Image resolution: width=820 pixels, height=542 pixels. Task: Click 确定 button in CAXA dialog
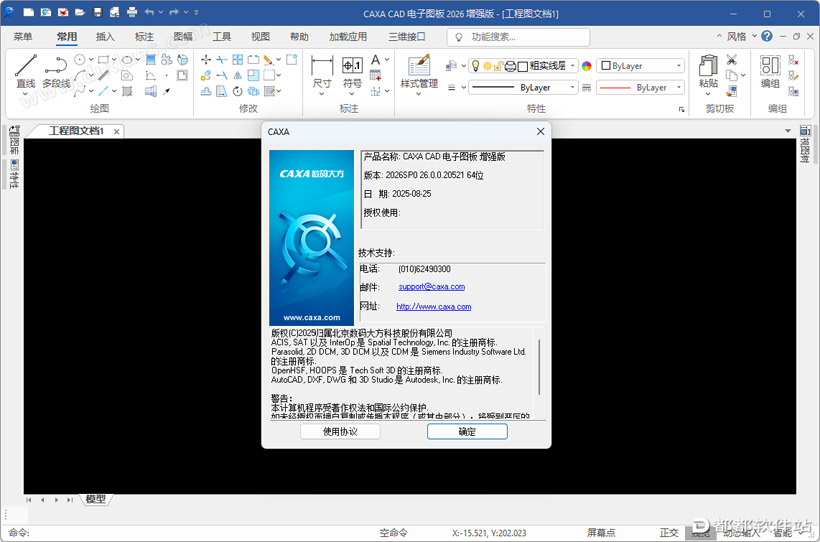click(x=467, y=432)
